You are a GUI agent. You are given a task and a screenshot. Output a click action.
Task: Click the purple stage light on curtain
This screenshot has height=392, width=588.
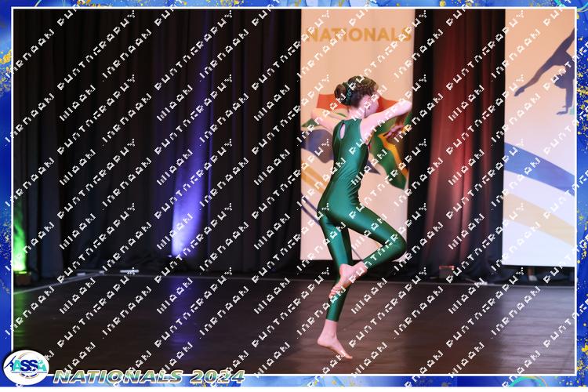(186, 196)
